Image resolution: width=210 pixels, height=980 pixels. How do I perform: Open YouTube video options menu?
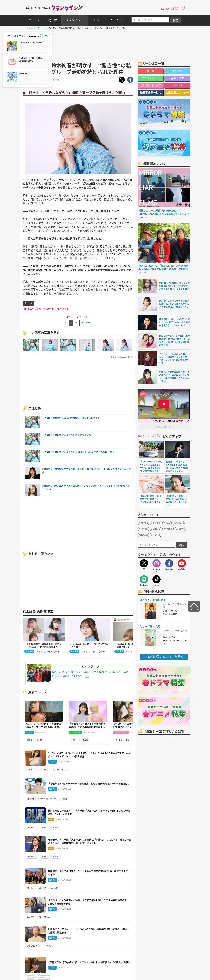(184, 394)
